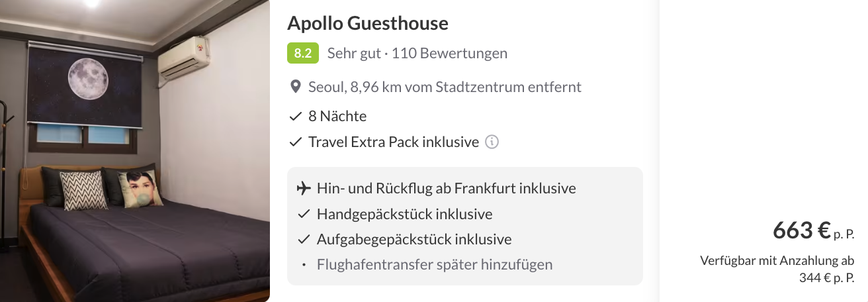Screen dimensions: 868x302
Task: Click the 8 Nächte duration text
Action: (337, 117)
